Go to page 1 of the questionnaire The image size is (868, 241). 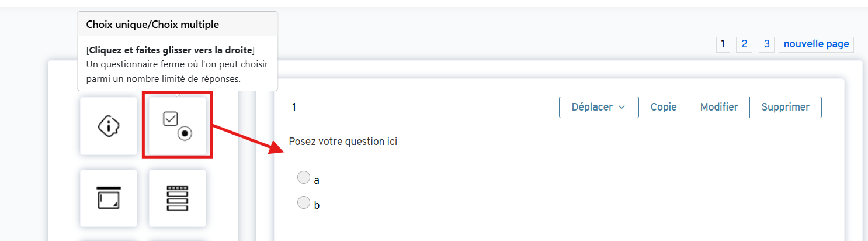[x=723, y=44]
